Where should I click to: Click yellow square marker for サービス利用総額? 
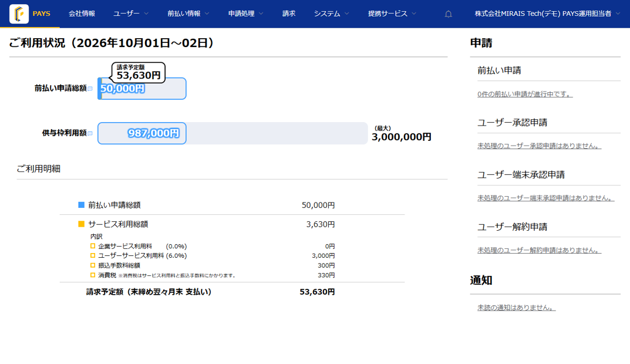81,224
